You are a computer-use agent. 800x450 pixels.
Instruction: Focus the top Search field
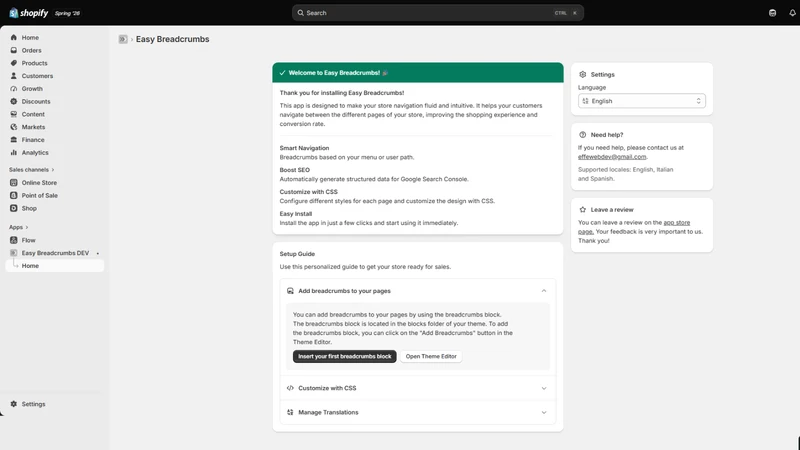(x=438, y=13)
